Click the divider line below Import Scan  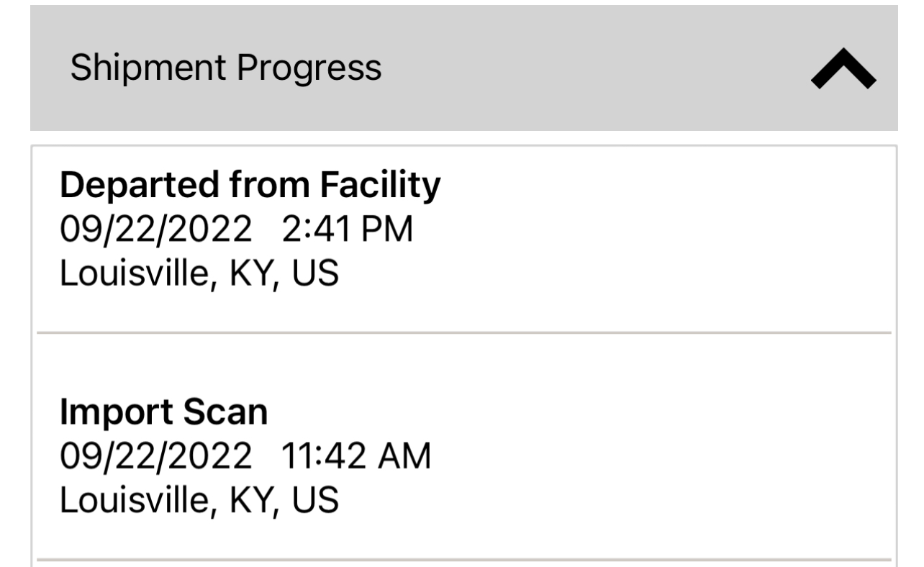463,559
